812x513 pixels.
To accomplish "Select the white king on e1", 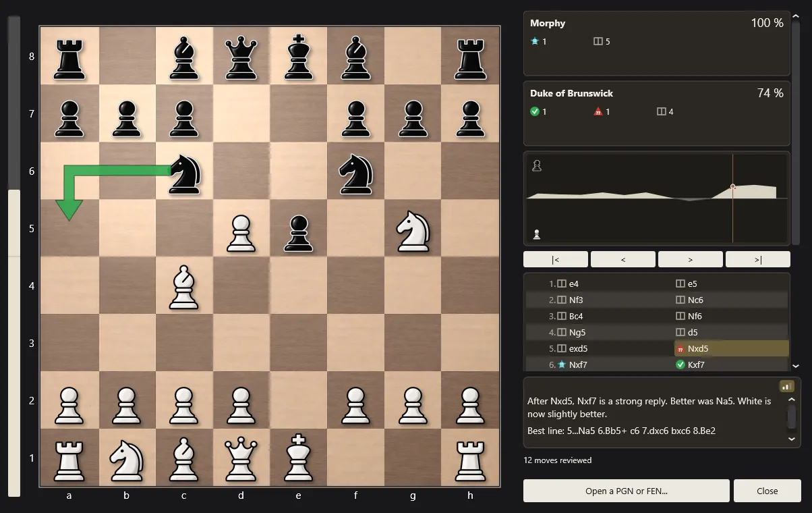I will (298, 458).
